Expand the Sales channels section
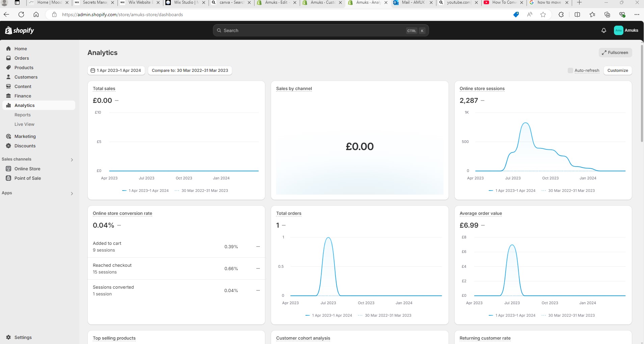This screenshot has height=344, width=644. coord(72,160)
